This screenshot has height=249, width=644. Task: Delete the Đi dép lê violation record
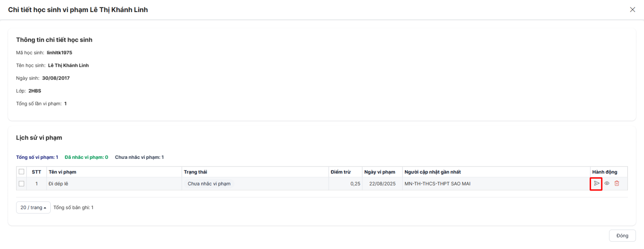pyautogui.click(x=617, y=183)
